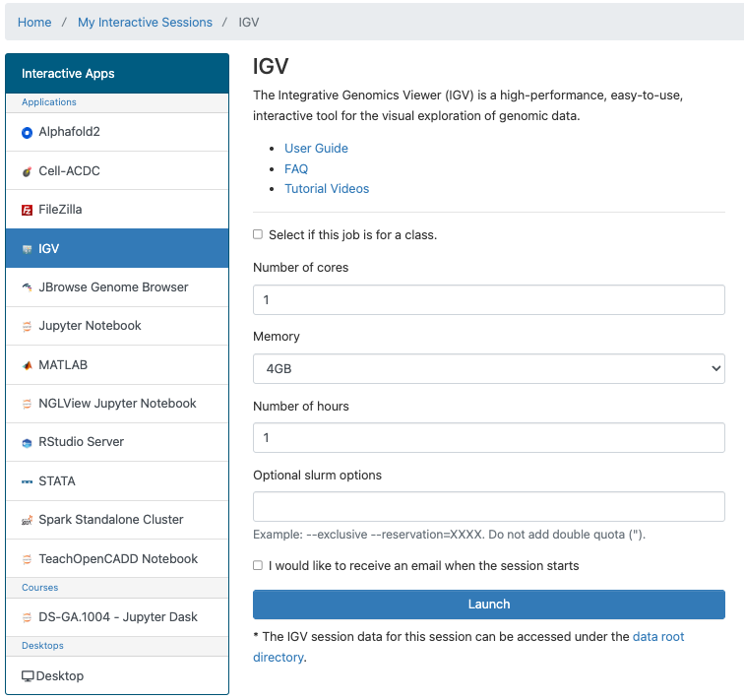
Task: Check the 'job is for a class' checkbox
Action: (258, 234)
